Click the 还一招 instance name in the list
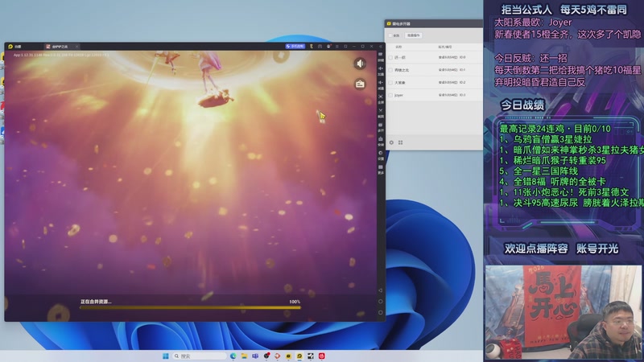The height and width of the screenshot is (362, 644). 399,57
